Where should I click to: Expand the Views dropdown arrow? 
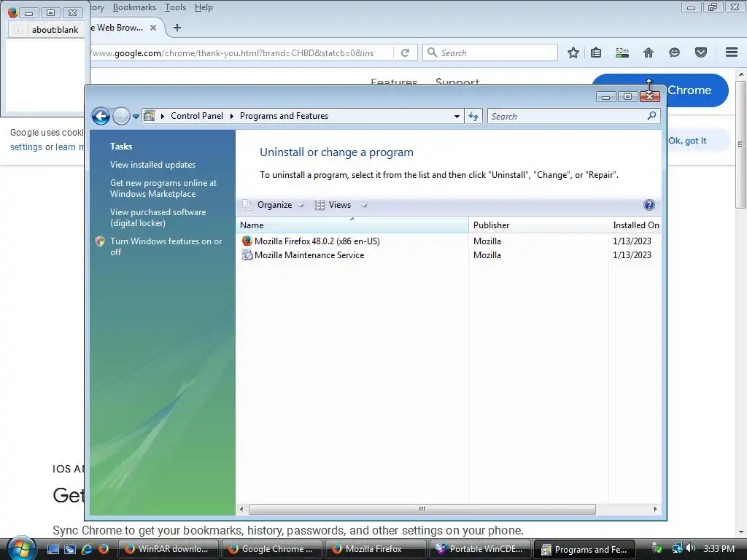click(x=364, y=205)
